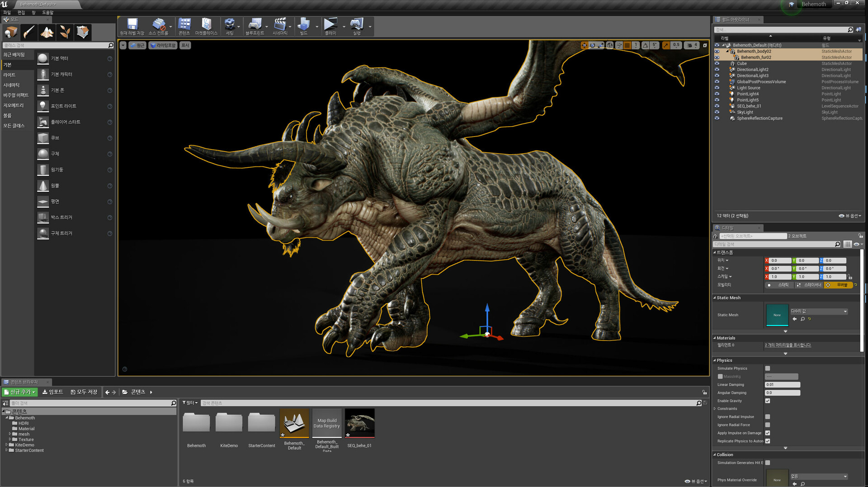Open the SEQ_behe_01 asset thumbnail

359,423
